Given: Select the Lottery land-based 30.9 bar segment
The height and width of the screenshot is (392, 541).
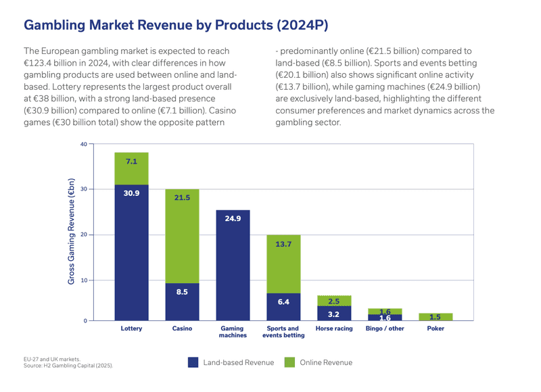Looking at the screenshot, I should [131, 253].
